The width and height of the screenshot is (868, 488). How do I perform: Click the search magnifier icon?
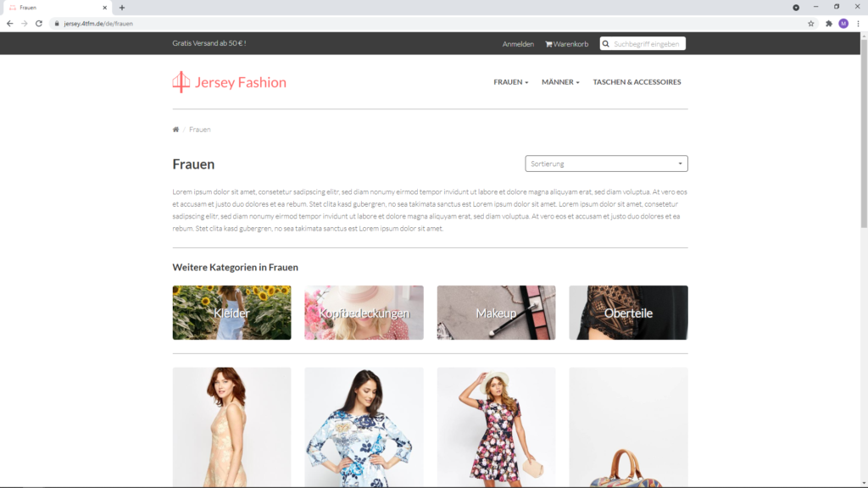pos(606,43)
